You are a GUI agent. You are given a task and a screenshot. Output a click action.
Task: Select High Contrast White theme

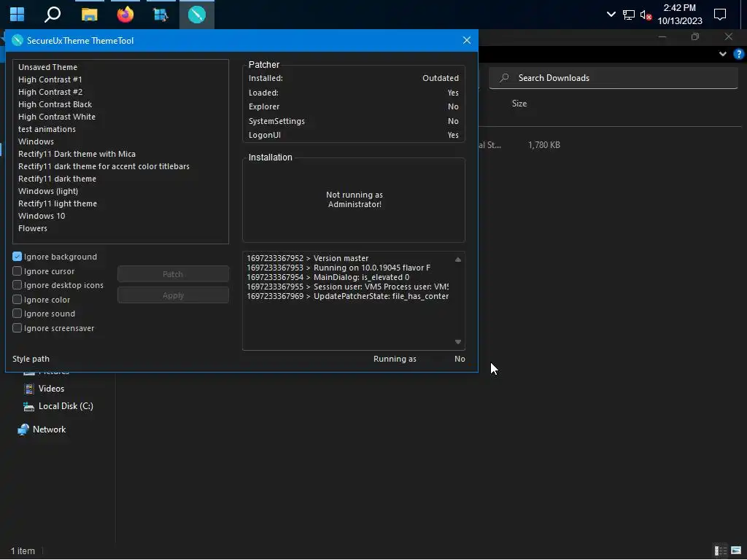pos(57,117)
